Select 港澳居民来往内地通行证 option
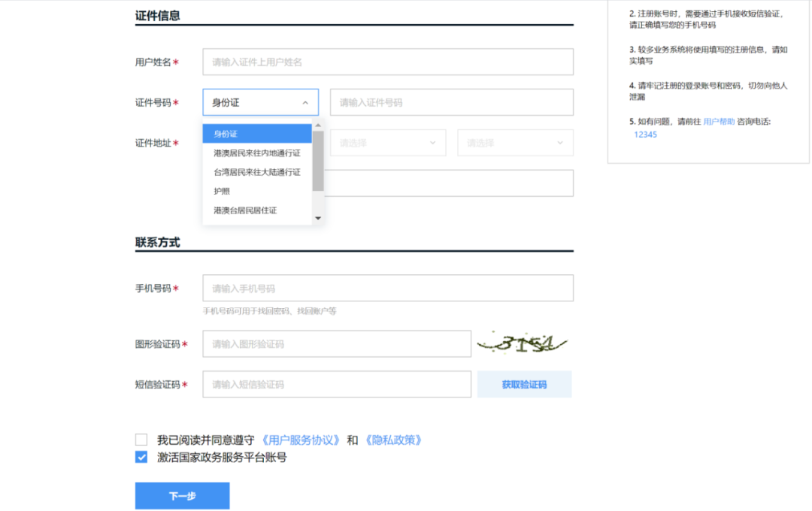Viewport: 812px width, 511px height. point(257,153)
